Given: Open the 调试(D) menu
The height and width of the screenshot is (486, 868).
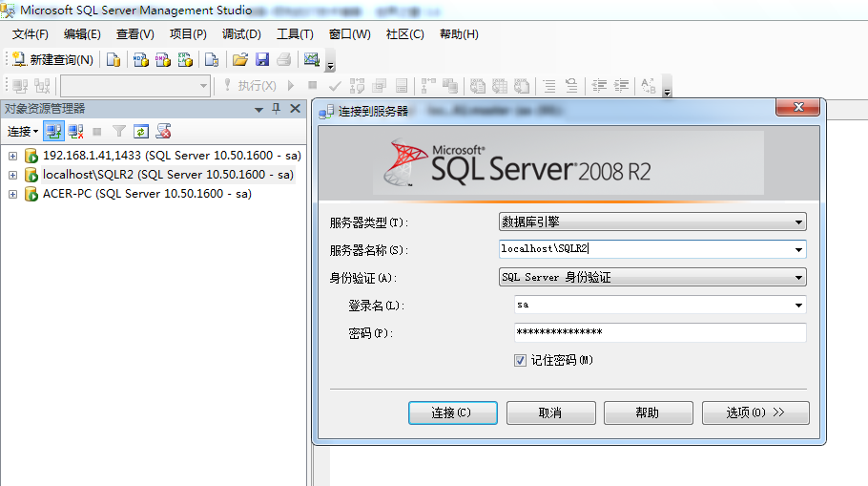Looking at the screenshot, I should click(x=241, y=34).
